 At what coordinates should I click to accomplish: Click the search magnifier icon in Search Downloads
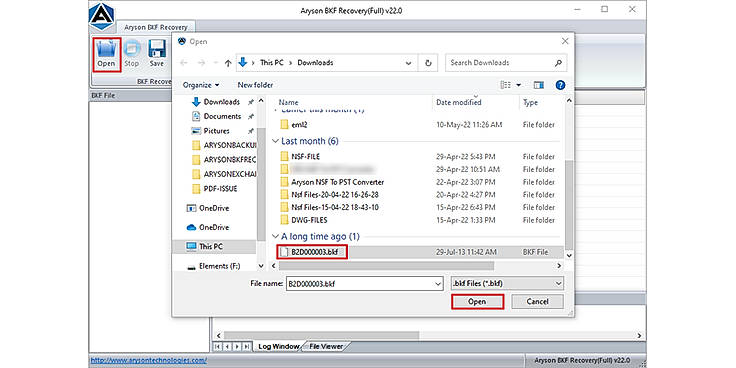[558, 62]
